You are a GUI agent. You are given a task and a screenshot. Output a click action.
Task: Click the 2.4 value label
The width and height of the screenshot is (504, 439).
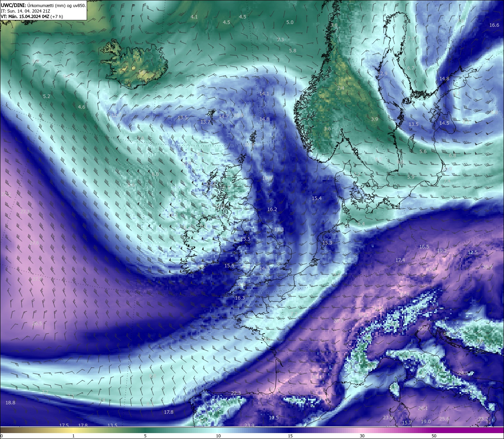(341, 88)
